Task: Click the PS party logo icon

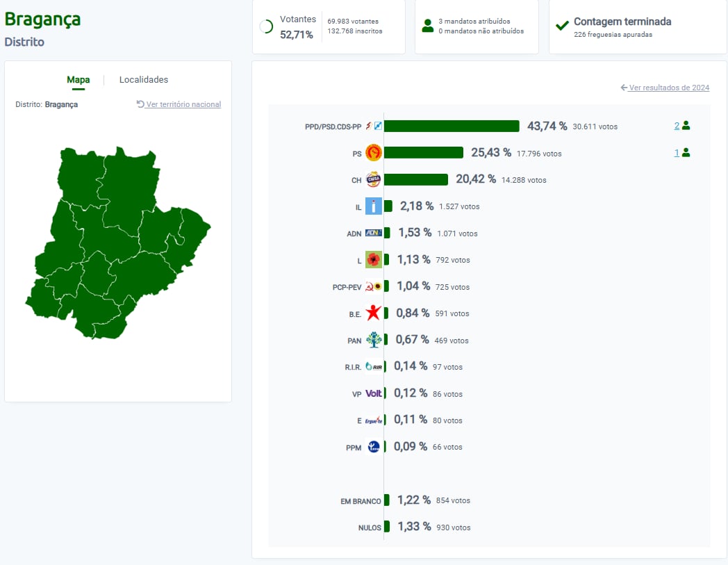Action: pyautogui.click(x=374, y=153)
